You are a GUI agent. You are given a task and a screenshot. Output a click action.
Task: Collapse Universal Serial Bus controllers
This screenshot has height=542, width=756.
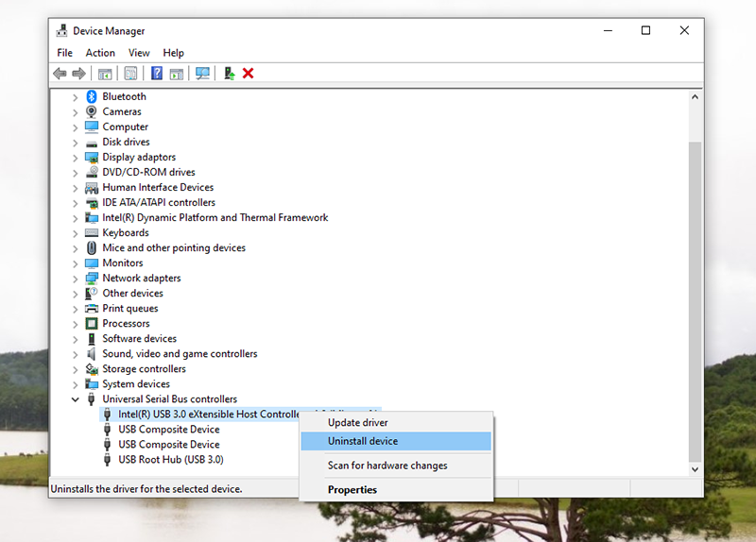76,399
